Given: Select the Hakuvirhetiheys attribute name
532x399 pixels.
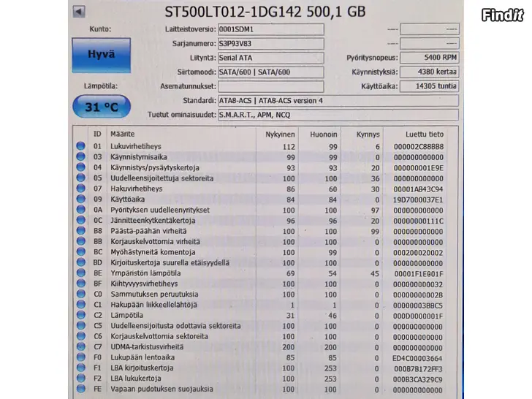Looking at the screenshot, I should coord(137,189).
